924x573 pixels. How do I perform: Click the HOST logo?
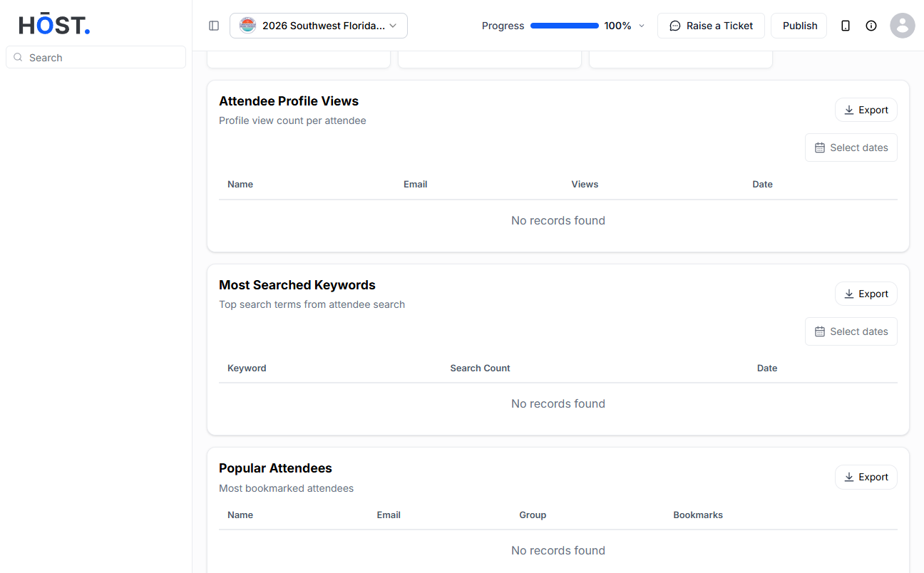[x=54, y=26]
